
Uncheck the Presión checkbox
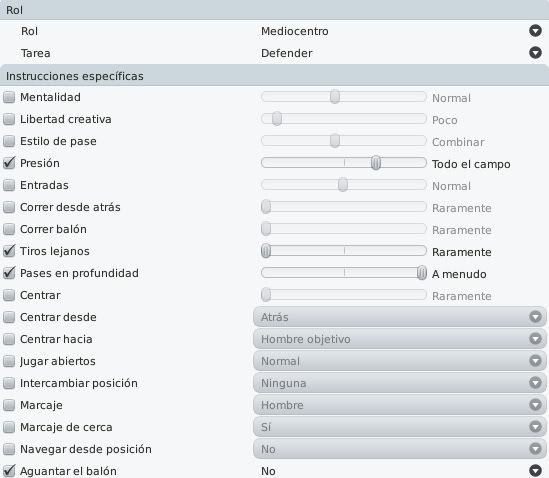click(9, 163)
